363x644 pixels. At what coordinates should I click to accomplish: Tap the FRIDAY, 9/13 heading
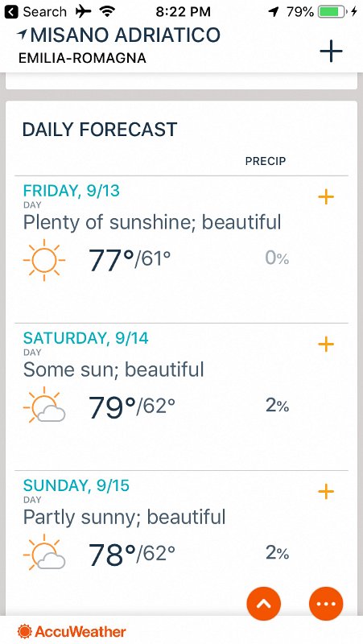point(72,191)
